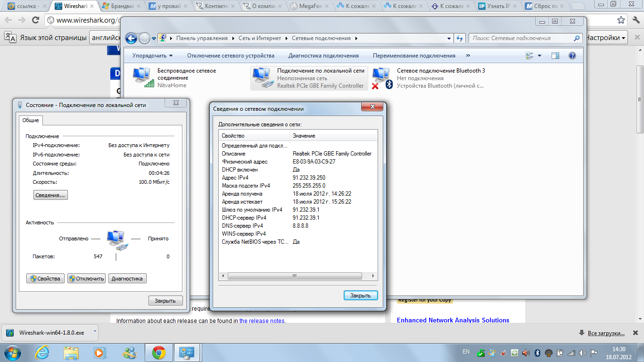Select the IPv4 address 91.232.39.250 value
644x362 pixels.
[309, 178]
